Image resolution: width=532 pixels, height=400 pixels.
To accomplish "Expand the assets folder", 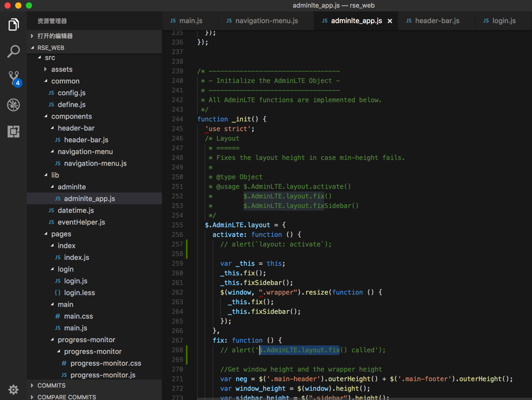I will pyautogui.click(x=61, y=69).
